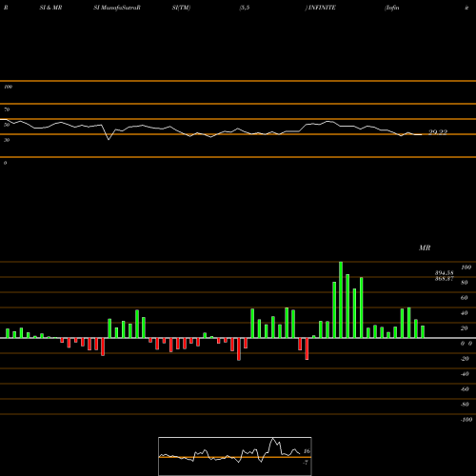Click the tallest green MR histogram bar

click(x=341, y=300)
